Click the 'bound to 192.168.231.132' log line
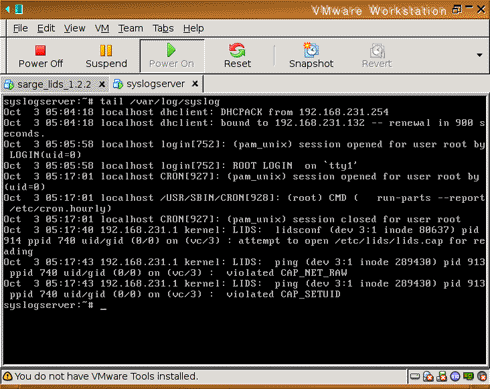The width and height of the screenshot is (490, 389). tap(244, 128)
